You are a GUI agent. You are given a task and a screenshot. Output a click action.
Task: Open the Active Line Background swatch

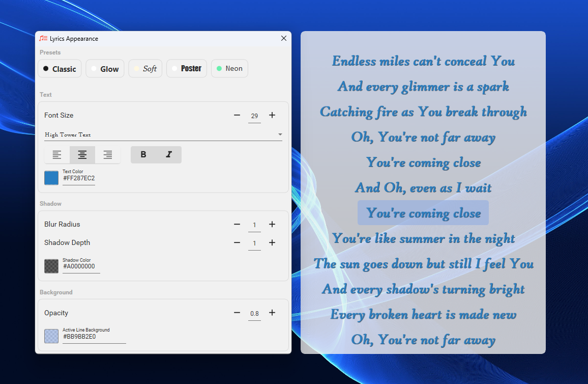coord(51,336)
